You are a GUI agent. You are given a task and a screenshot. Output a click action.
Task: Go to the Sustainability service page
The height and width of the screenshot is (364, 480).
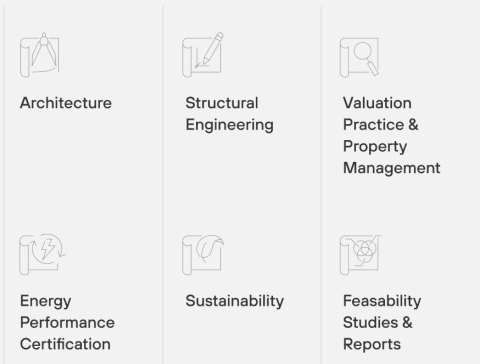coord(235,301)
